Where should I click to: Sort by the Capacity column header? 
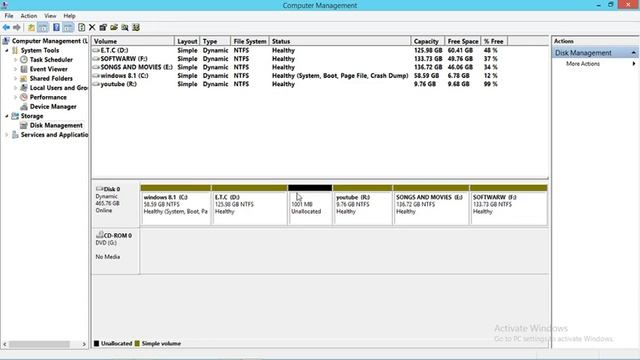[428, 41]
